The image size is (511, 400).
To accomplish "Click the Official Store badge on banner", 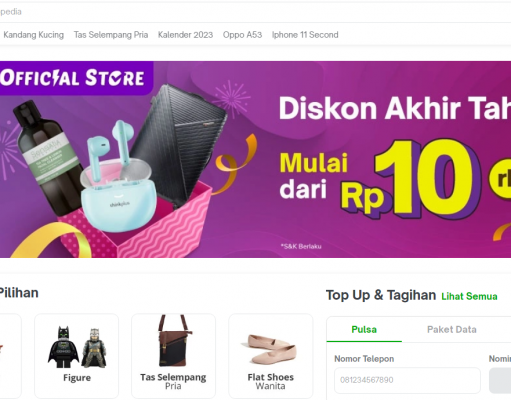I will point(75,78).
